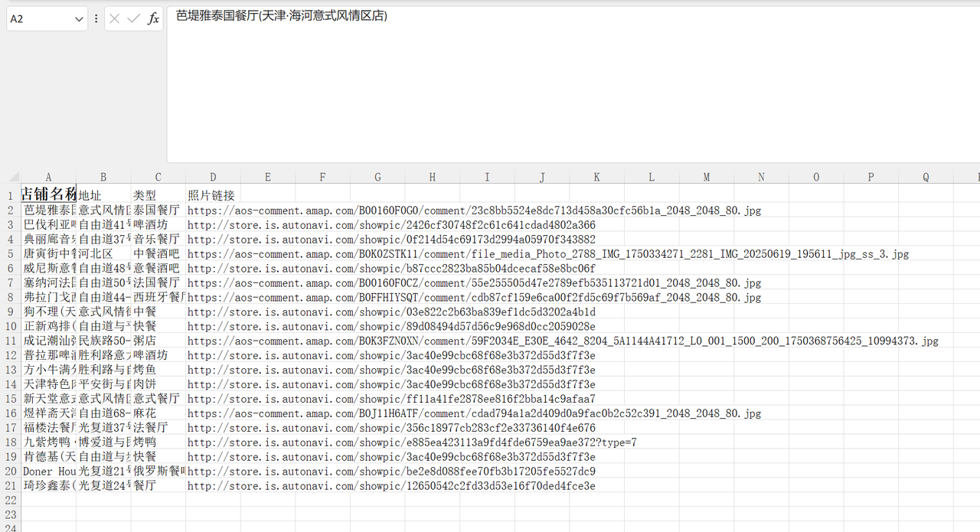Select row 1 header
Image resolution: width=980 pixels, height=532 pixels.
(10, 195)
